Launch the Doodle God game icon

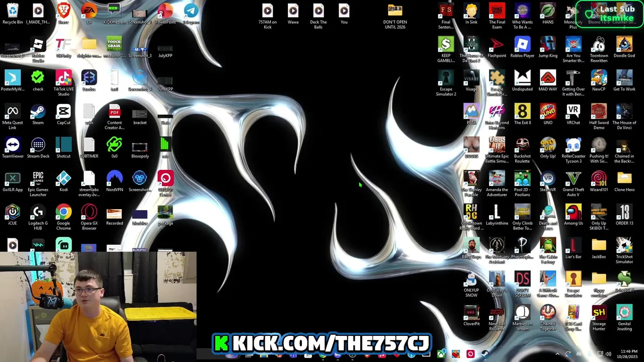pos(624,48)
